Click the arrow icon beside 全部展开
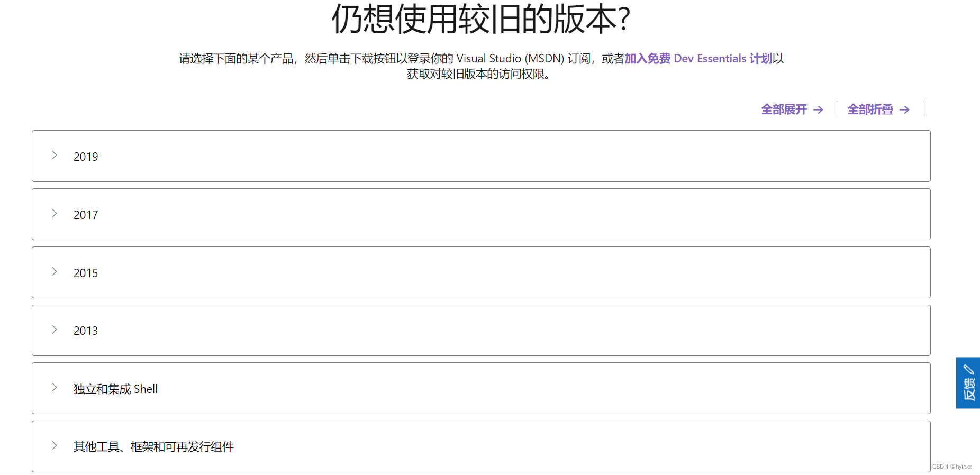The image size is (980, 475). (x=818, y=109)
